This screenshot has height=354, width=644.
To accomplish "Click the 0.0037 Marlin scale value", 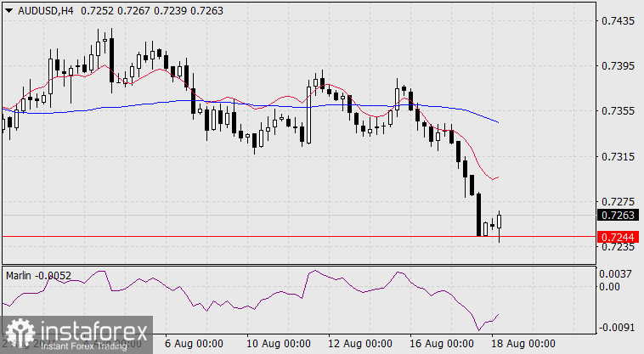I will [x=615, y=274].
